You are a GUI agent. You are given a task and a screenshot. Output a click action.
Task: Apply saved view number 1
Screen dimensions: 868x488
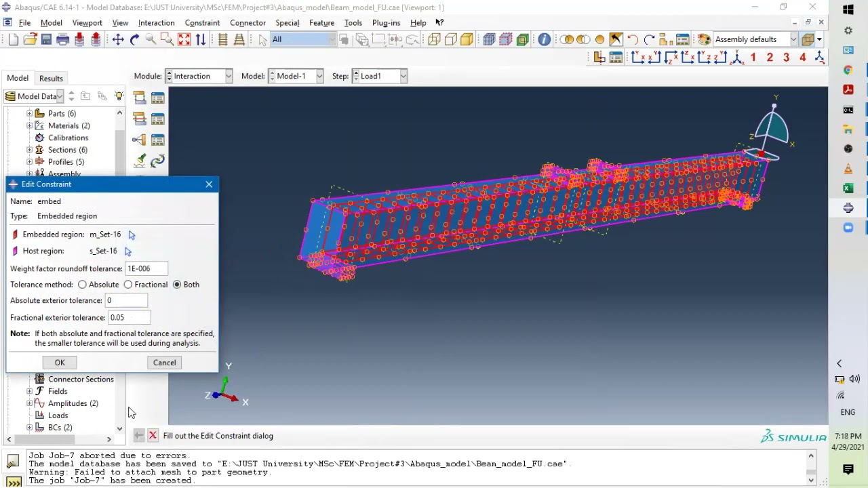(753, 58)
